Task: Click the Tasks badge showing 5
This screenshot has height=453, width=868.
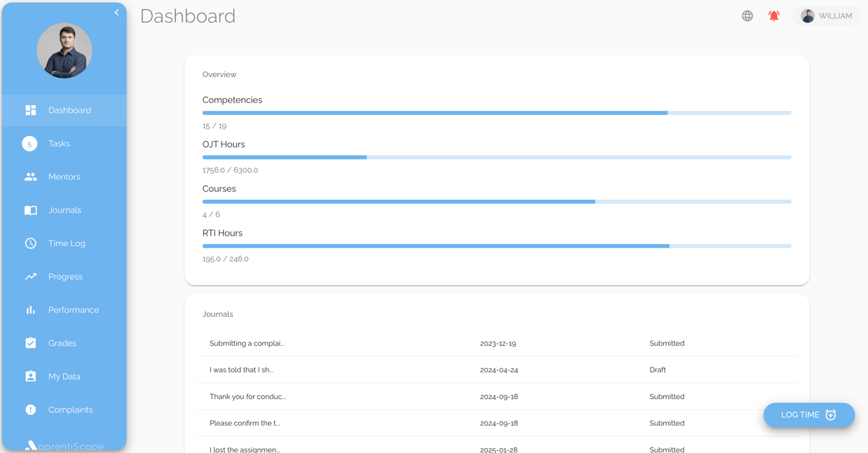Action: click(29, 144)
